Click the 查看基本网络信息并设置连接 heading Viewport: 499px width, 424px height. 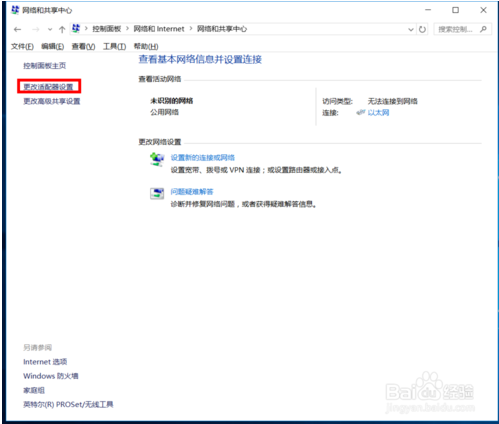[200, 59]
